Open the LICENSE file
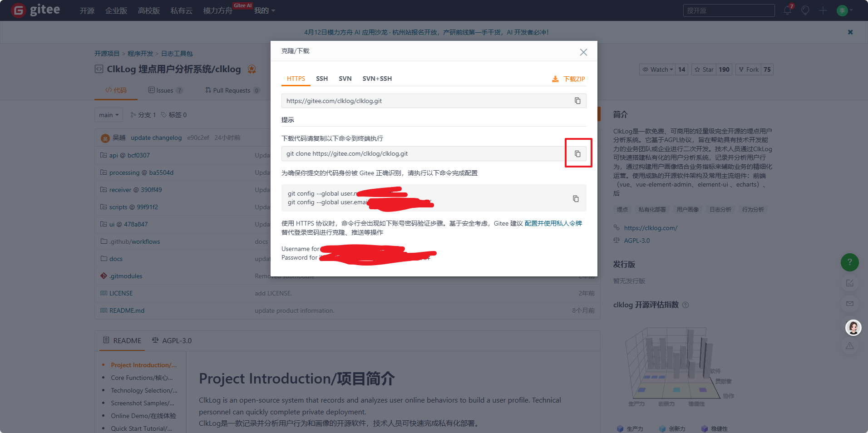868x433 pixels. click(121, 293)
